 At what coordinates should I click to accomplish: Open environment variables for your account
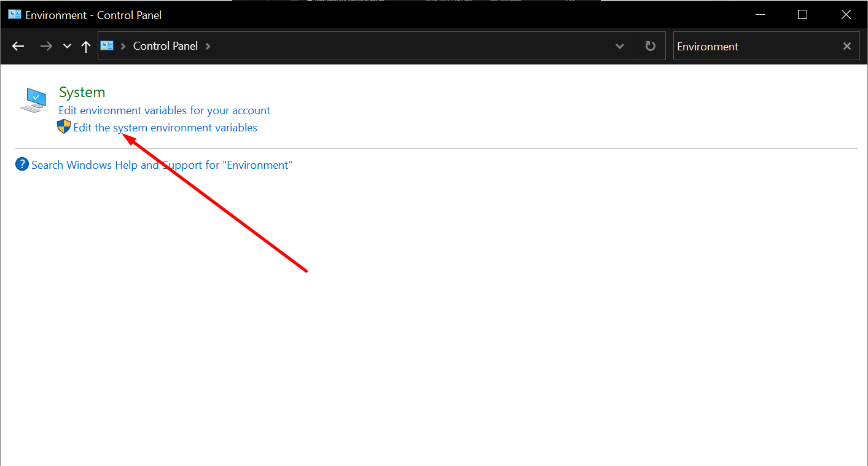tap(163, 110)
